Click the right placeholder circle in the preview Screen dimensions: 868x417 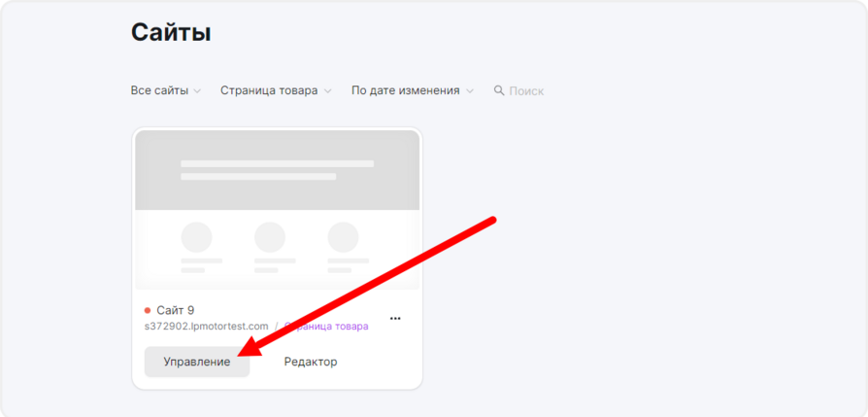[x=343, y=237]
